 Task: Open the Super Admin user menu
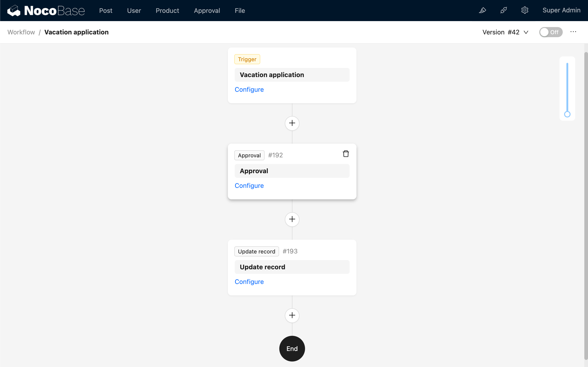coord(561,10)
